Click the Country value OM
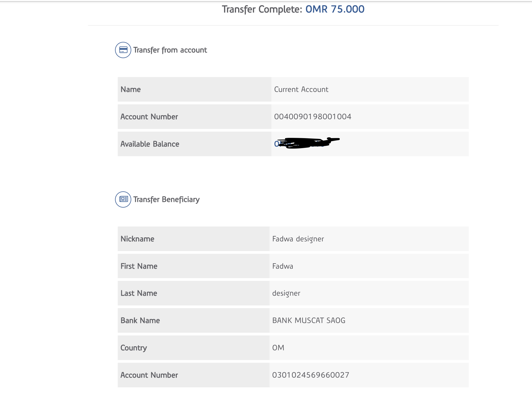 pyautogui.click(x=278, y=348)
